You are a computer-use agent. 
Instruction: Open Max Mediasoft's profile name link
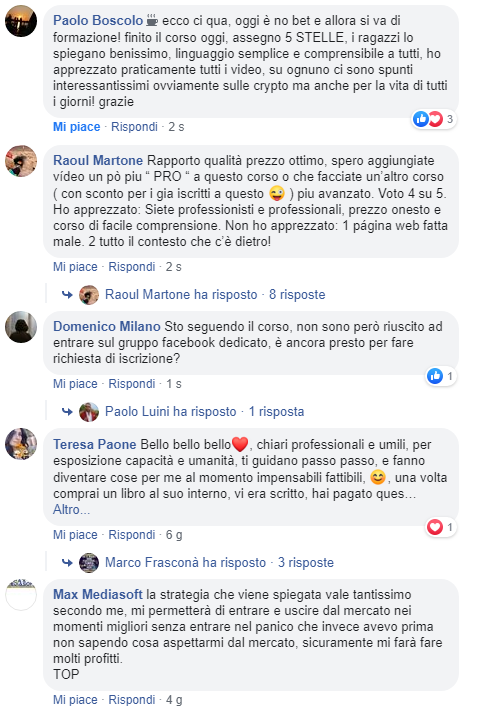point(98,594)
